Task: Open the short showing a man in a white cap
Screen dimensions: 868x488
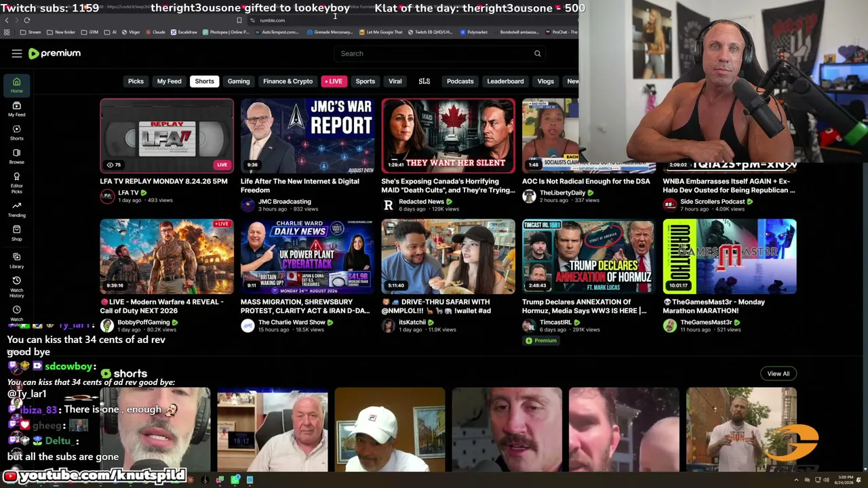Action: click(x=389, y=430)
